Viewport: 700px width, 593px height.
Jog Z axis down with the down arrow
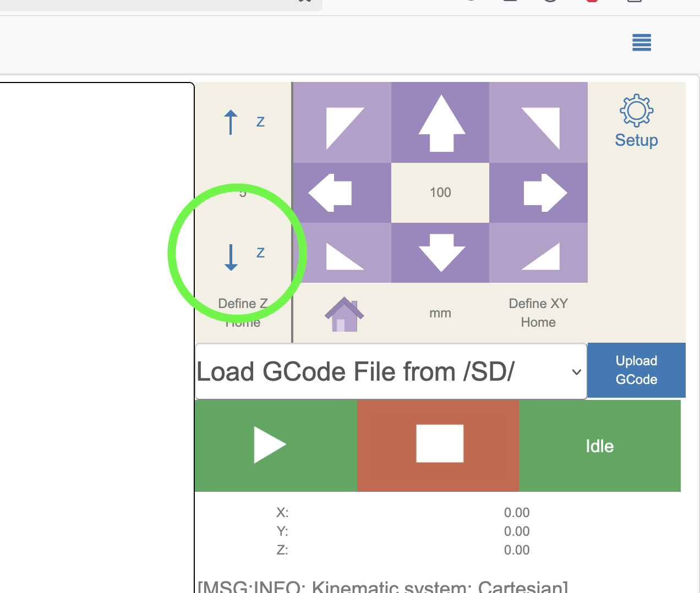(x=231, y=257)
